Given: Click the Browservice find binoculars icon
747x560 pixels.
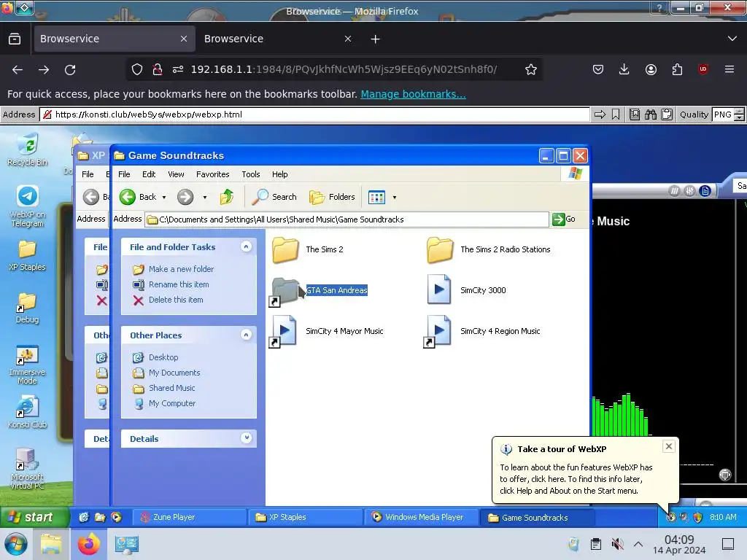Looking at the screenshot, I should (650, 114).
